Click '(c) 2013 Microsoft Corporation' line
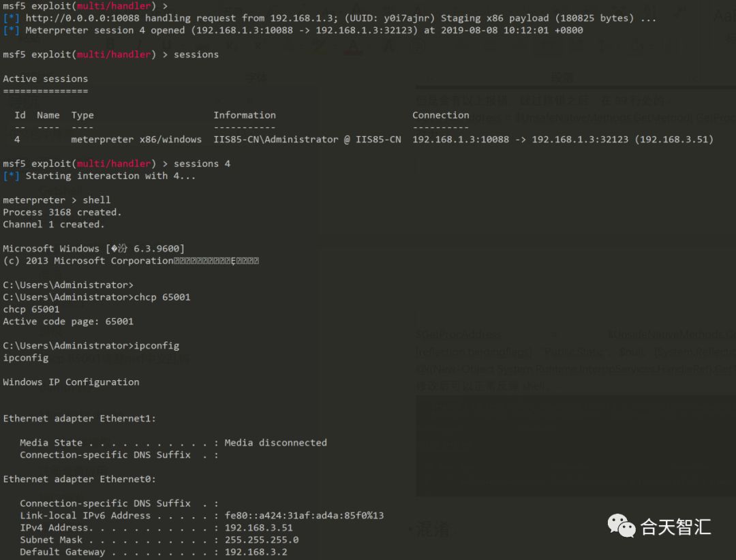The width and height of the screenshot is (736, 560). pyautogui.click(x=131, y=261)
